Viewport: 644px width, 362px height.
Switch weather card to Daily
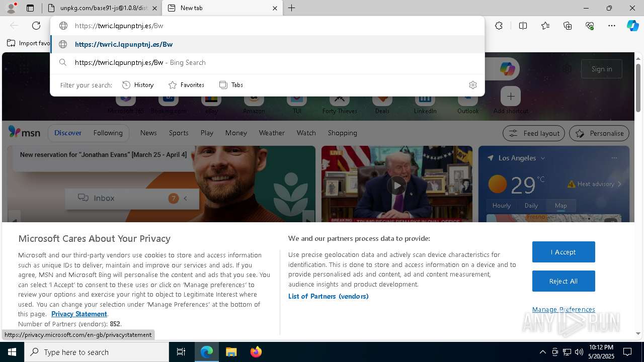tap(531, 206)
